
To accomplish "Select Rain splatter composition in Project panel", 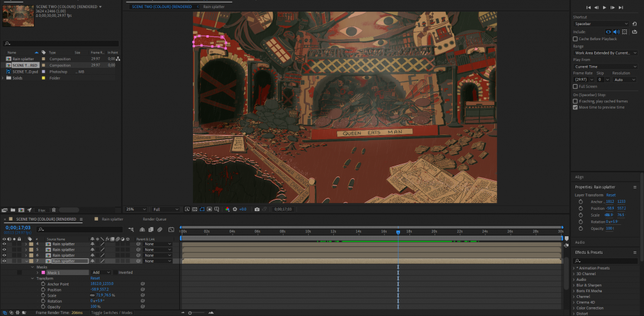I will tap(23, 59).
